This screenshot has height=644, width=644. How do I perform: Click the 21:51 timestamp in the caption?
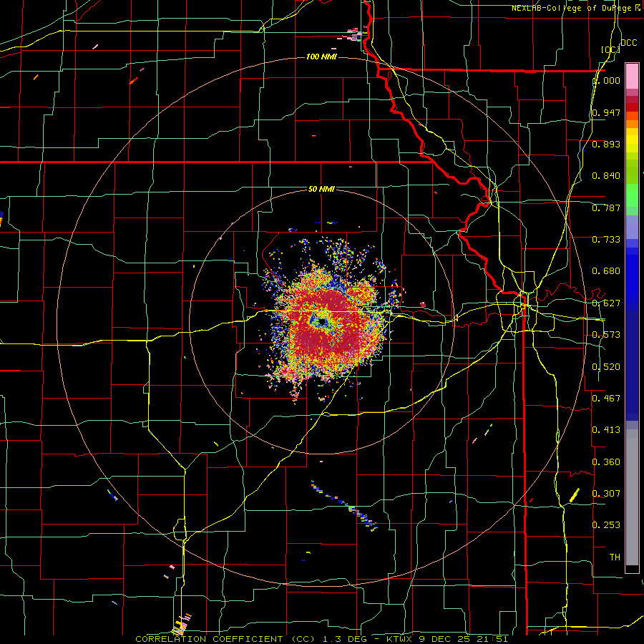(492, 639)
